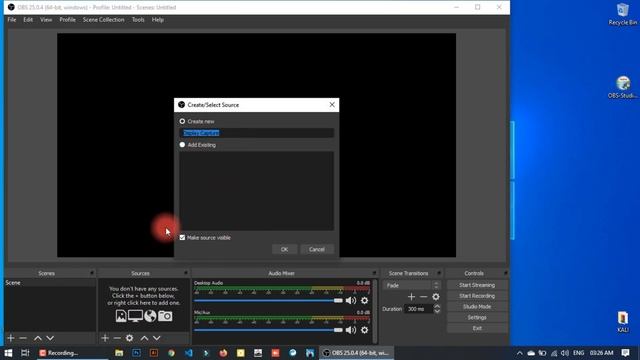Mute Desktop Audio speaker icon
This screenshot has width=640, height=360.
(351, 300)
